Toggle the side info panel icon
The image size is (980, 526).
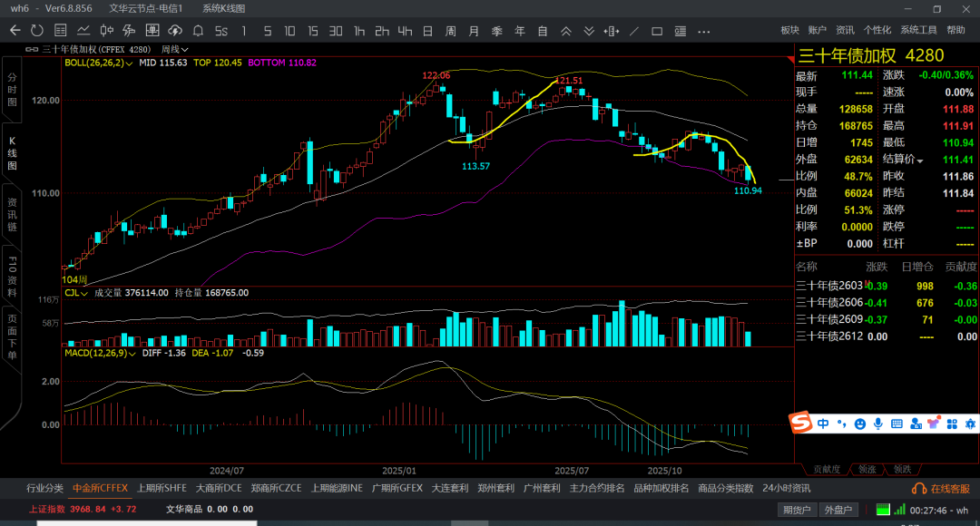(x=680, y=31)
